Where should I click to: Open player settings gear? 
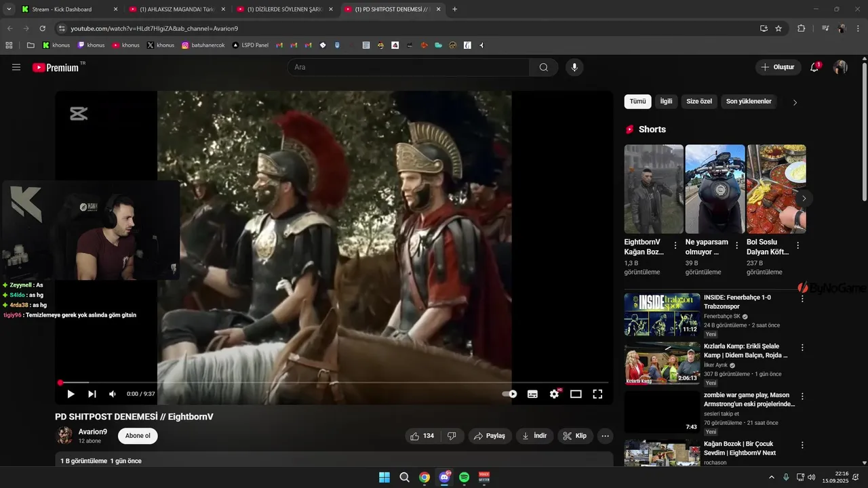(555, 394)
